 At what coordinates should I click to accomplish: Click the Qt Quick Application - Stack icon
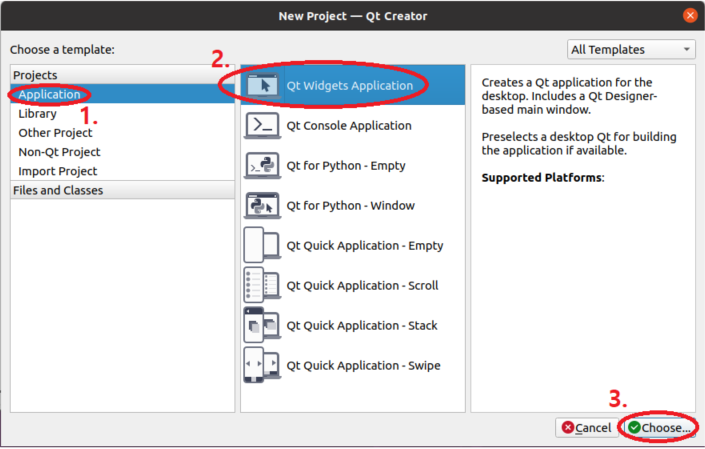(x=263, y=325)
